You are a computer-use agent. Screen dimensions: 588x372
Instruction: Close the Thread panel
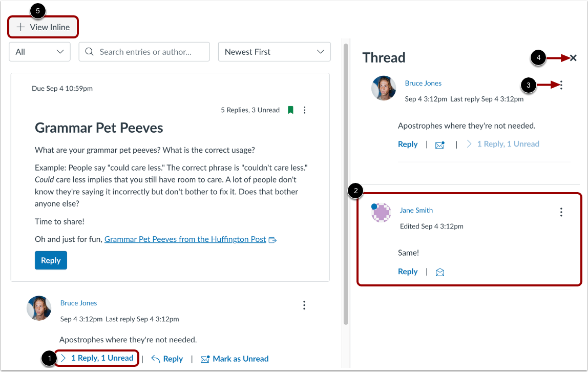tap(573, 58)
